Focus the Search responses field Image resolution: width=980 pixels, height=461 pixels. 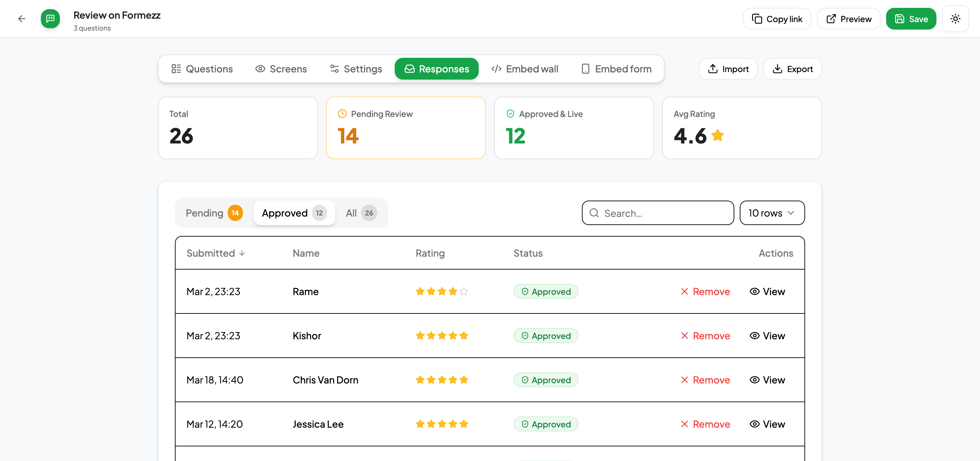pos(658,213)
